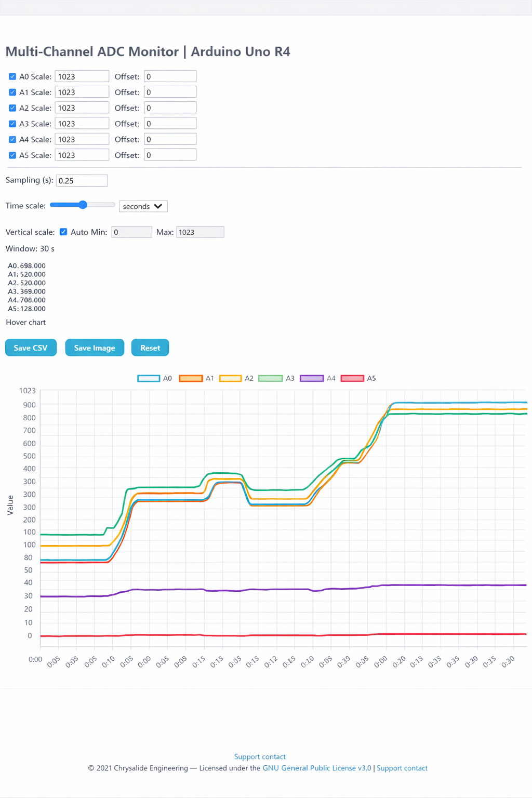The image size is (532, 798).
Task: Click the Sampling interval input field
Action: [82, 180]
